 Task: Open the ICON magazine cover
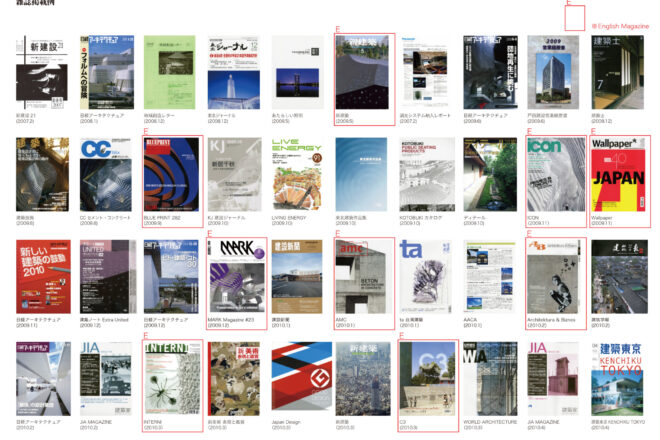pyautogui.click(x=556, y=172)
